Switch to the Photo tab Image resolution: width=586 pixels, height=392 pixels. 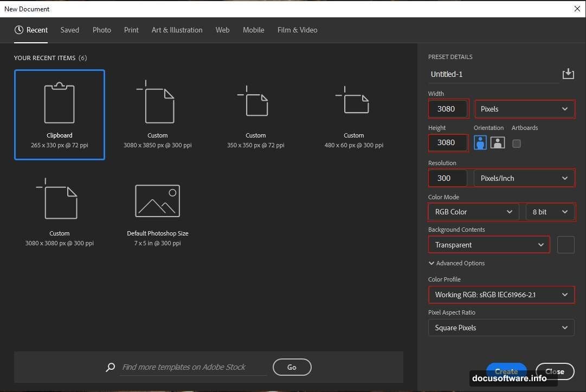click(102, 30)
